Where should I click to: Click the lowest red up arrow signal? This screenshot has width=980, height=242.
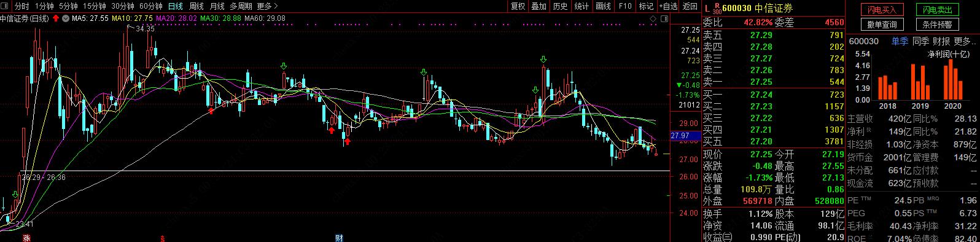tap(347, 142)
